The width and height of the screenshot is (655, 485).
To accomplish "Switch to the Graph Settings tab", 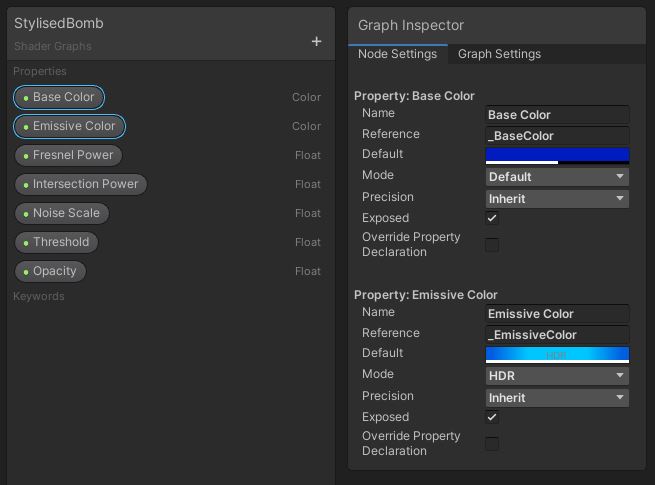I will [499, 54].
